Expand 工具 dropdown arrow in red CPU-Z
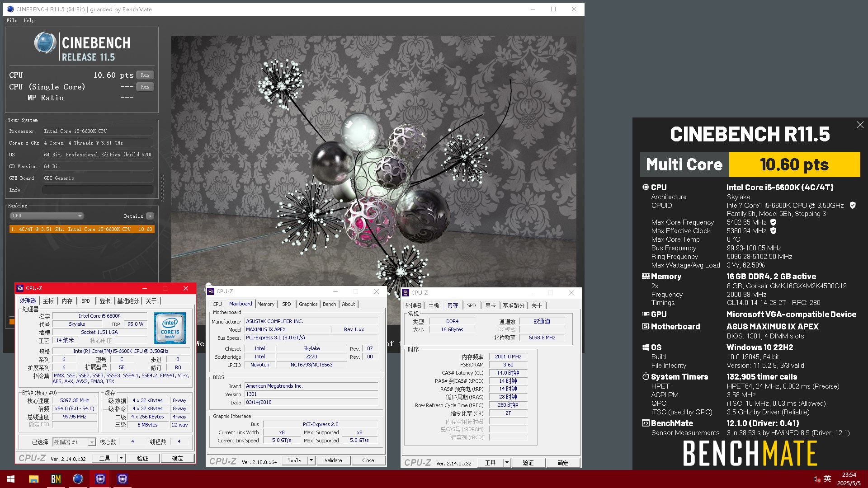 121,458
